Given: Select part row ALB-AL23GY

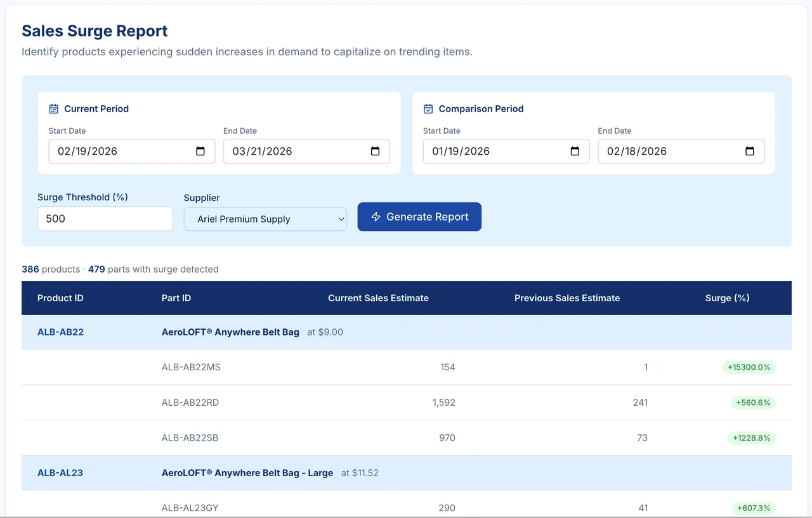Looking at the screenshot, I should (x=407, y=505).
